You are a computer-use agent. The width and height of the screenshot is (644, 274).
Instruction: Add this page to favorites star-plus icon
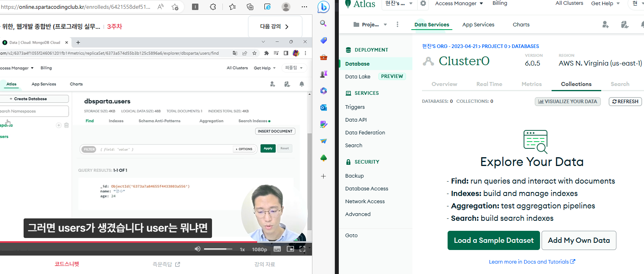[x=175, y=7]
